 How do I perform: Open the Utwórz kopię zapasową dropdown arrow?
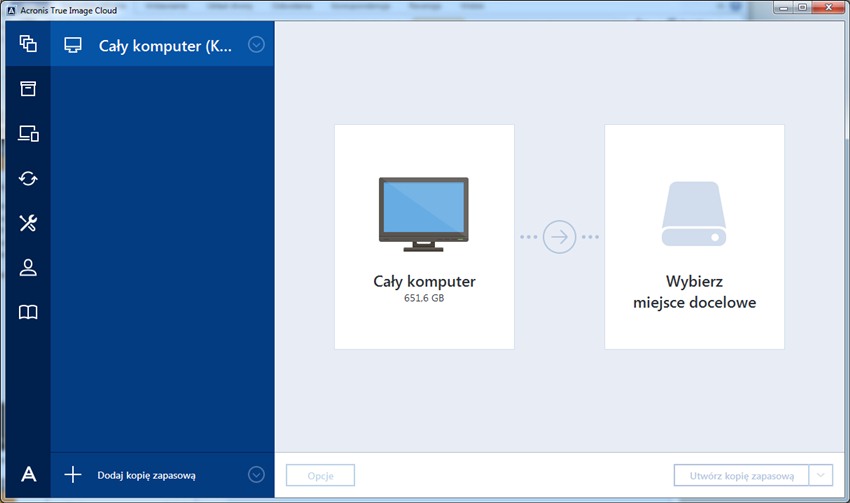click(x=821, y=475)
